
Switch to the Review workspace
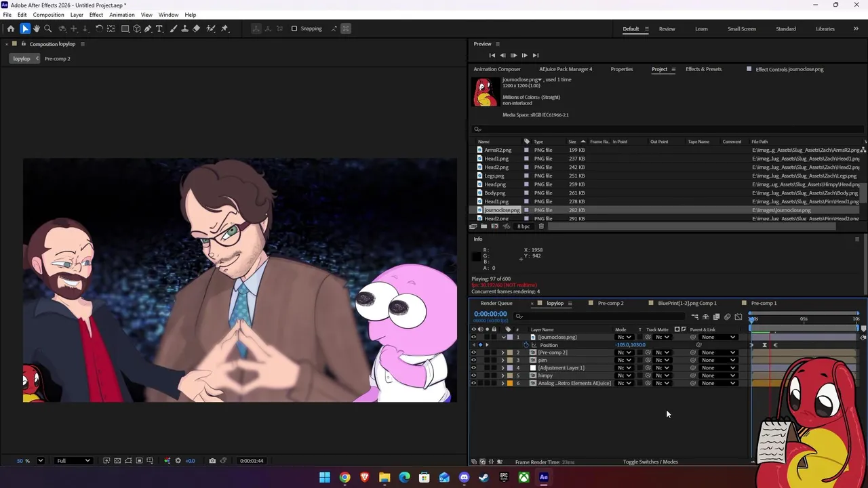click(667, 28)
